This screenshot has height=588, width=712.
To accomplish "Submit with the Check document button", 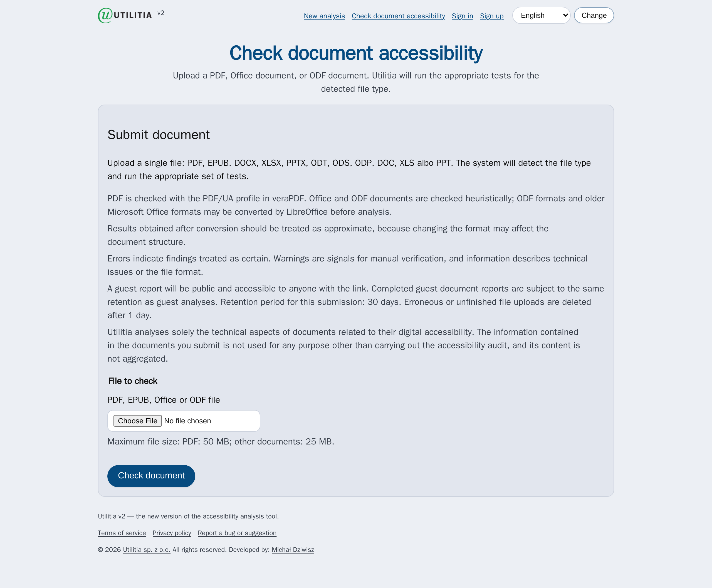I will [151, 476].
